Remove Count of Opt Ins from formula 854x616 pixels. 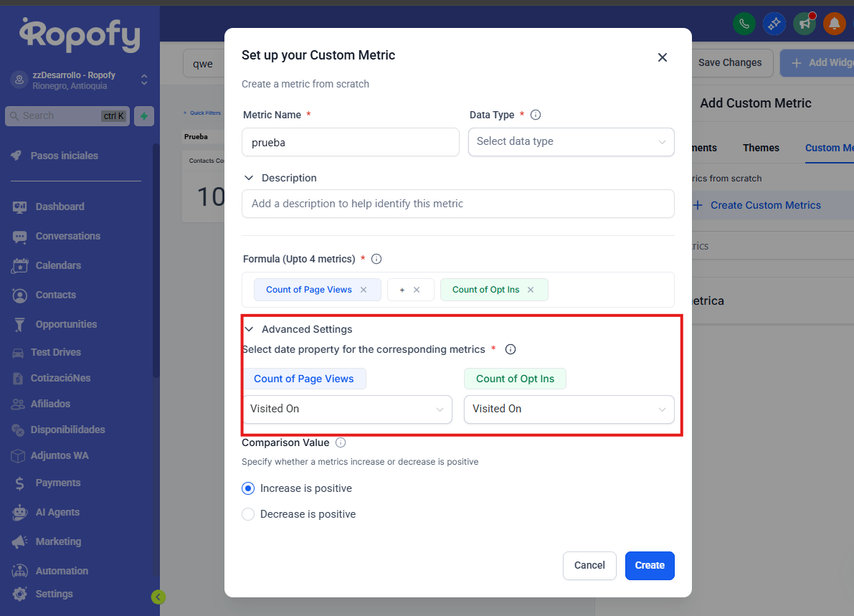click(x=531, y=290)
